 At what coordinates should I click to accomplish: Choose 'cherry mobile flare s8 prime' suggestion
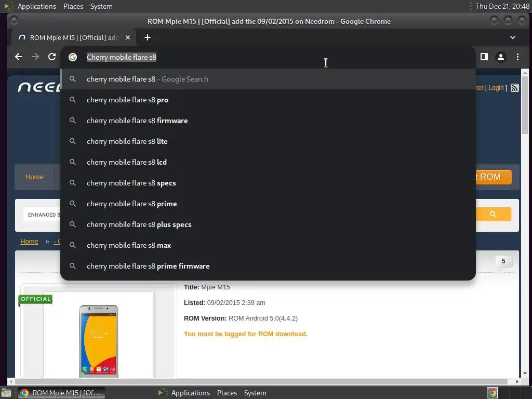coord(268,204)
